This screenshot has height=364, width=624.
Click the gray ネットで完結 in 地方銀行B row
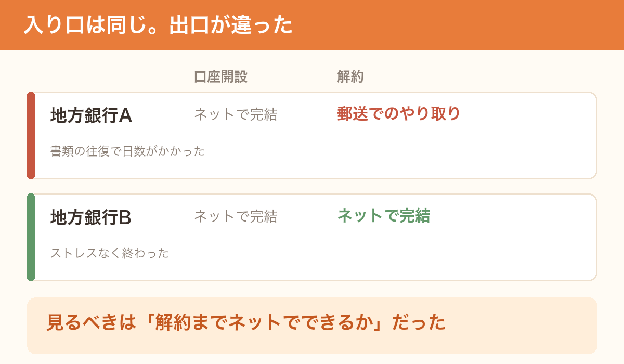coord(236,216)
